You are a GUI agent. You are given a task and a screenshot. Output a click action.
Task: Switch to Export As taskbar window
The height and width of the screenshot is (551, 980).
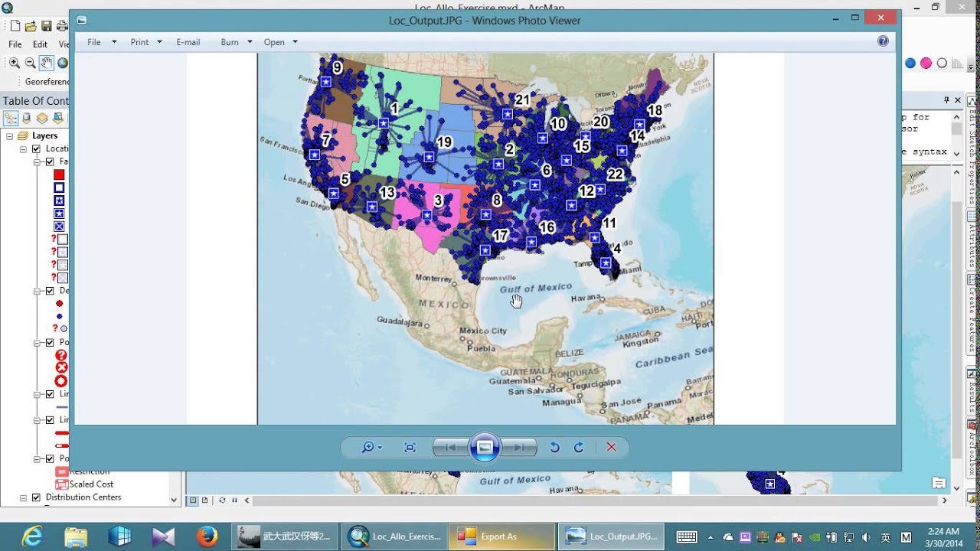click(x=501, y=536)
